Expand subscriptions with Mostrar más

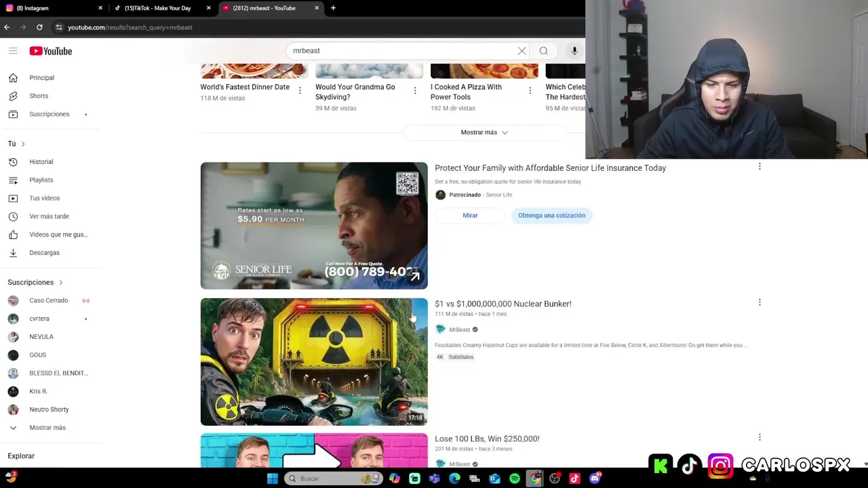[47, 428]
